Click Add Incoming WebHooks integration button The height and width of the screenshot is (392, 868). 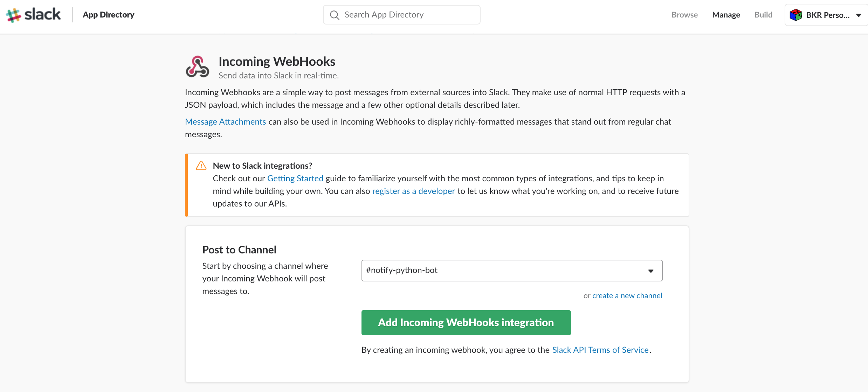coord(466,323)
